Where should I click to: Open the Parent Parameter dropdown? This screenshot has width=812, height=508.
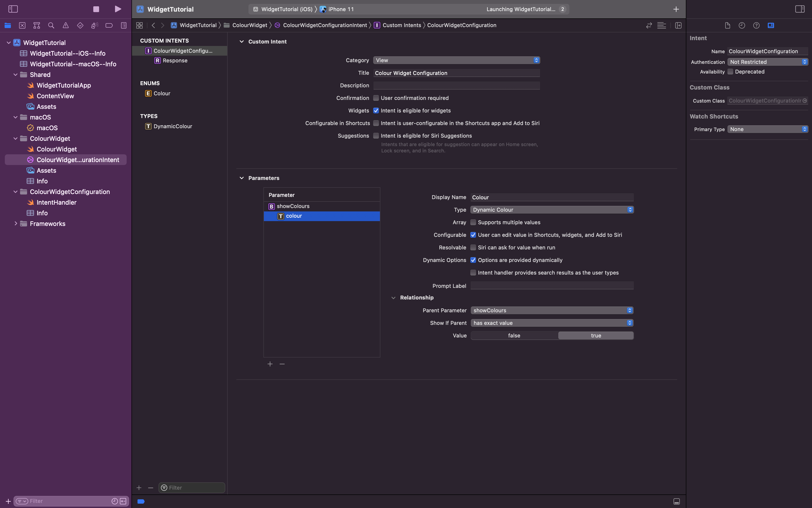coord(552,310)
